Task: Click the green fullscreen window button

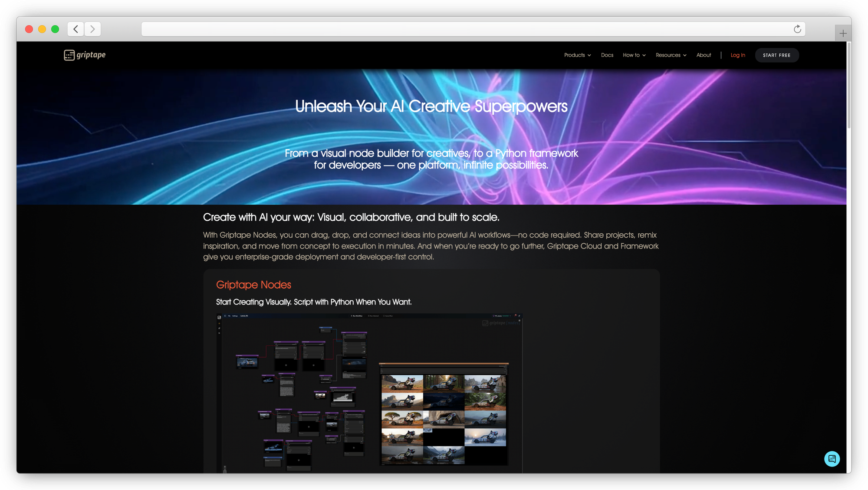Action: pyautogui.click(x=55, y=29)
